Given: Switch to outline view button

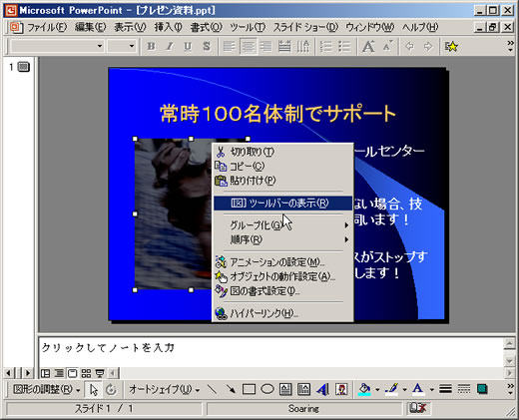Looking at the screenshot, I should coord(59,373).
